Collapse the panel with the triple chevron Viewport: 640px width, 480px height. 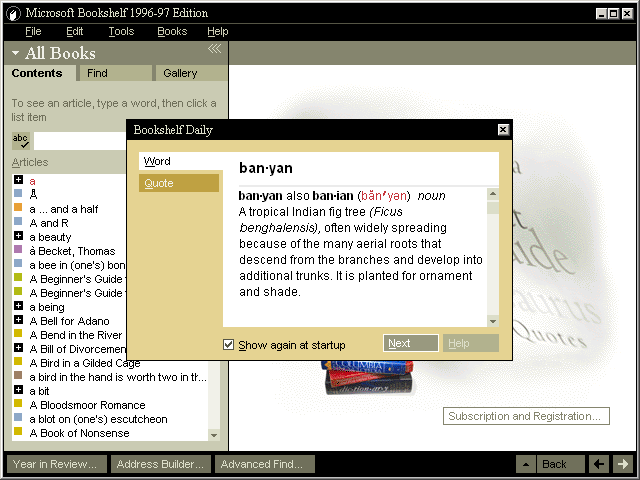[x=214, y=49]
